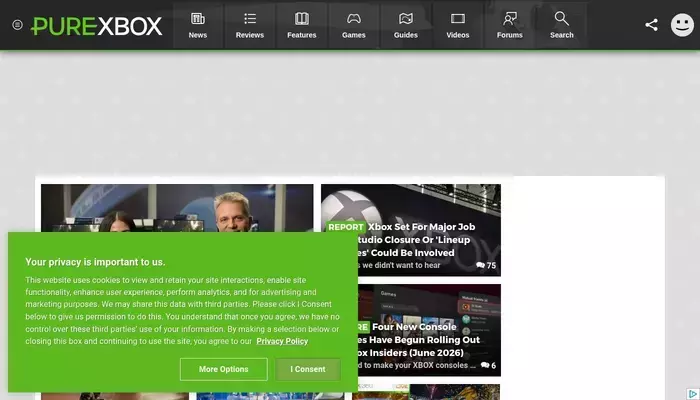Open the Features section

[302, 25]
